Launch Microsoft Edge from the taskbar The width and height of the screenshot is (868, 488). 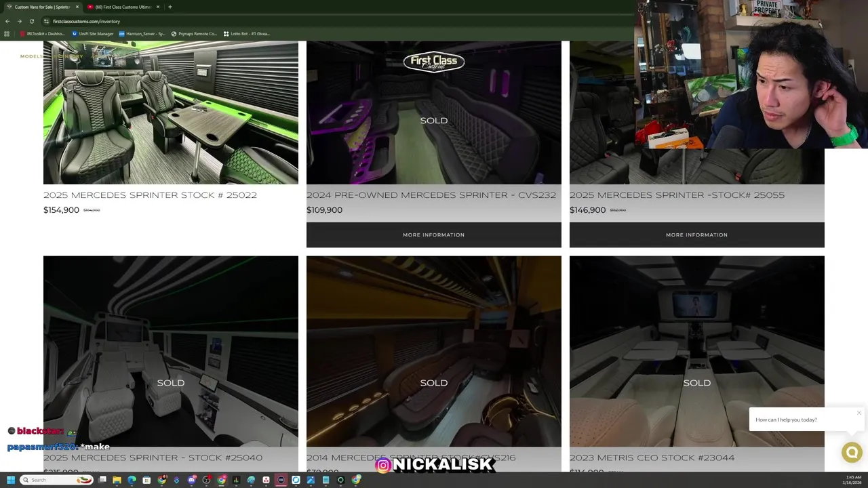click(x=132, y=480)
